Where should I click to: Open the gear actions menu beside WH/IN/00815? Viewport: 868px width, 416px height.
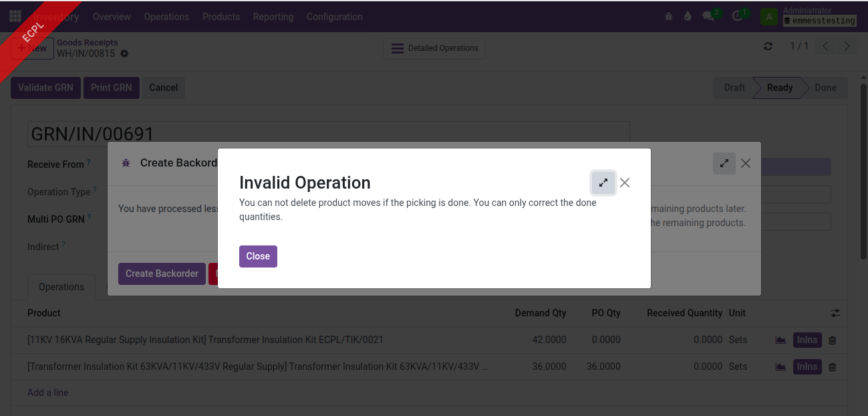(x=124, y=54)
